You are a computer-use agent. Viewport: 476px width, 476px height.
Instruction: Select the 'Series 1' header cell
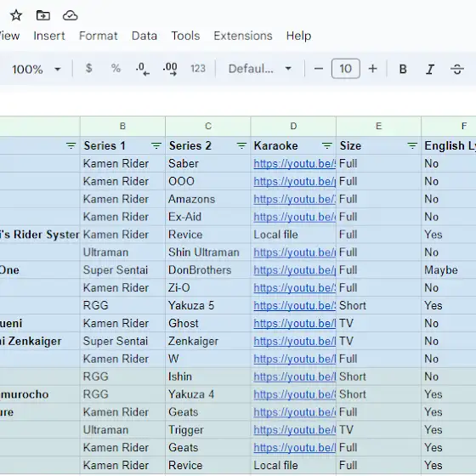(122, 145)
